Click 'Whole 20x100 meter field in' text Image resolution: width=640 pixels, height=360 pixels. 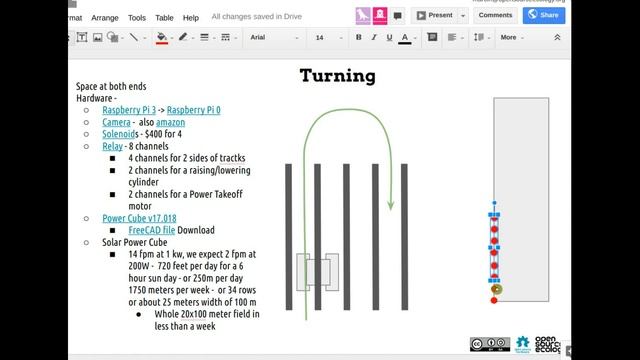(207, 314)
